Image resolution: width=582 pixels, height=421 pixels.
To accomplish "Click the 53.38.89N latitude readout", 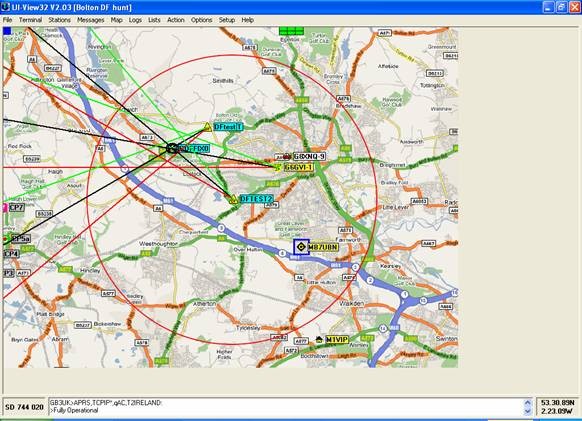I will pos(557,403).
